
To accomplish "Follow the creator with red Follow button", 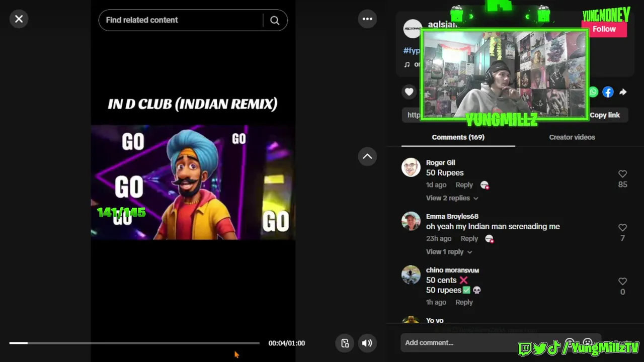I will pyautogui.click(x=604, y=29).
